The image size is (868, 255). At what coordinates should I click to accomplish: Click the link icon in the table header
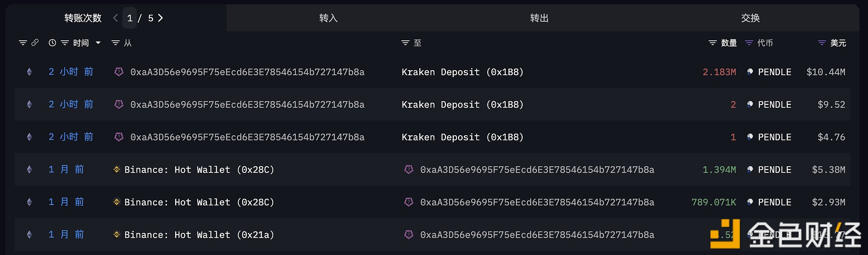[35, 43]
